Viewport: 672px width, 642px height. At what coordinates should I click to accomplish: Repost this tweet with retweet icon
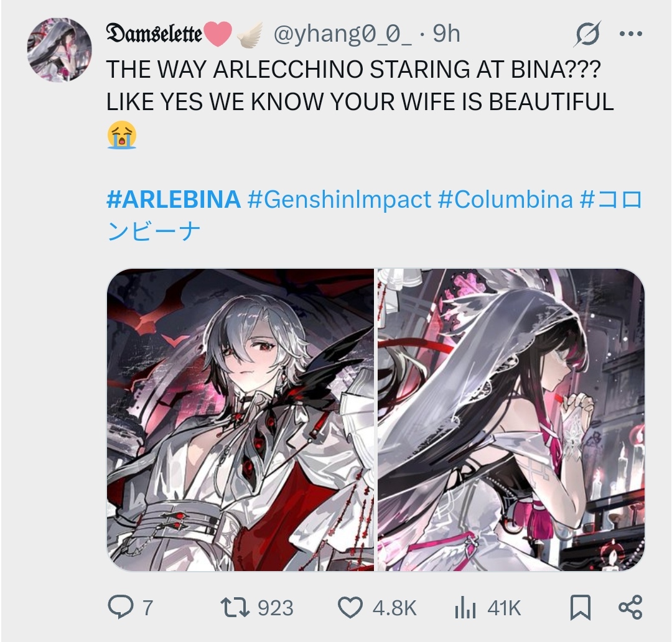click(235, 608)
